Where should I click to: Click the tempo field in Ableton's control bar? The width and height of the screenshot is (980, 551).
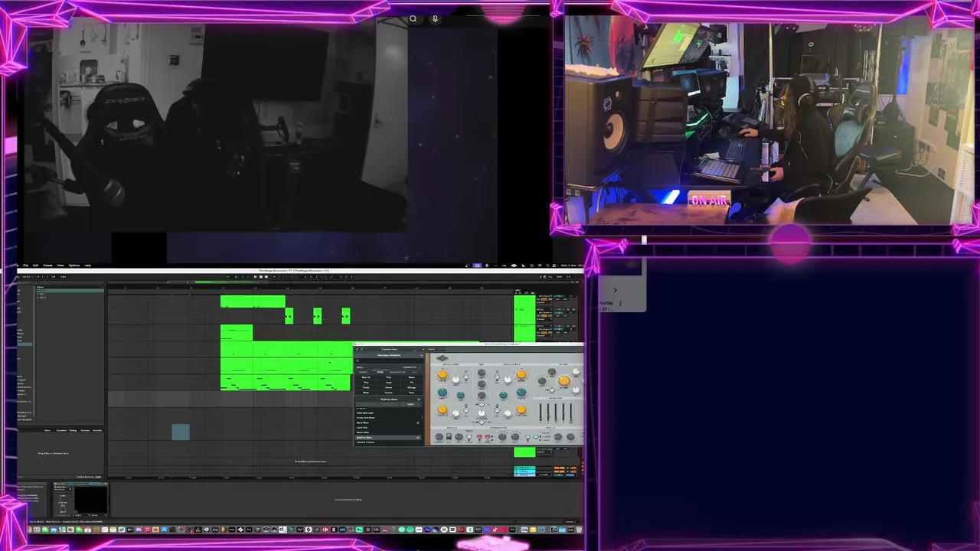point(25,277)
